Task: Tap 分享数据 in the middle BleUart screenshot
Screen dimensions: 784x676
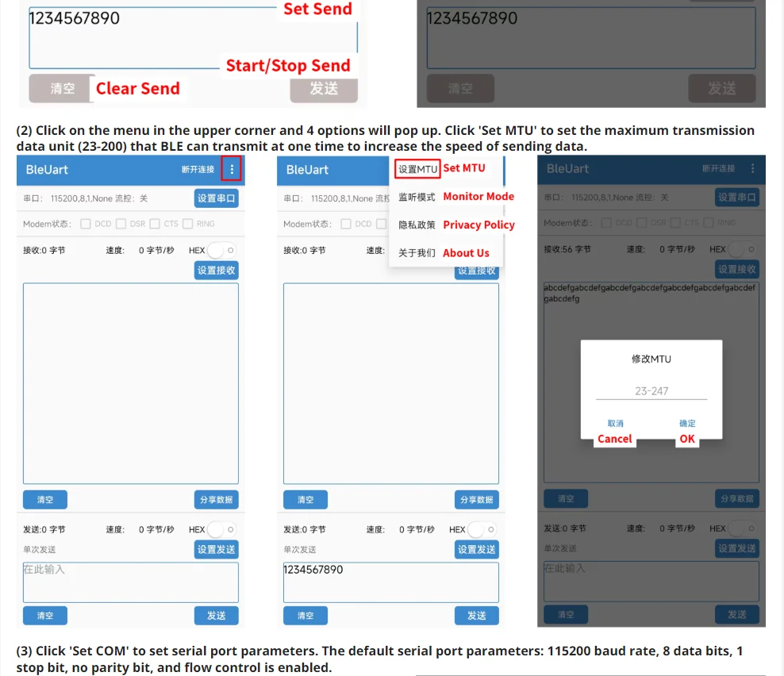Action: (x=476, y=500)
